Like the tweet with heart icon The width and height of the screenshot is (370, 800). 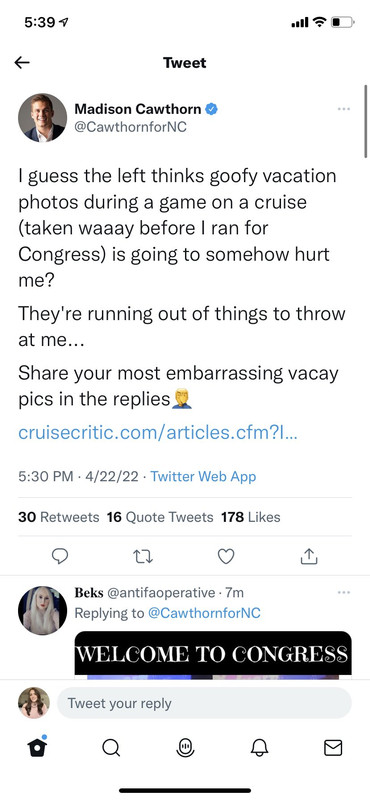point(226,556)
